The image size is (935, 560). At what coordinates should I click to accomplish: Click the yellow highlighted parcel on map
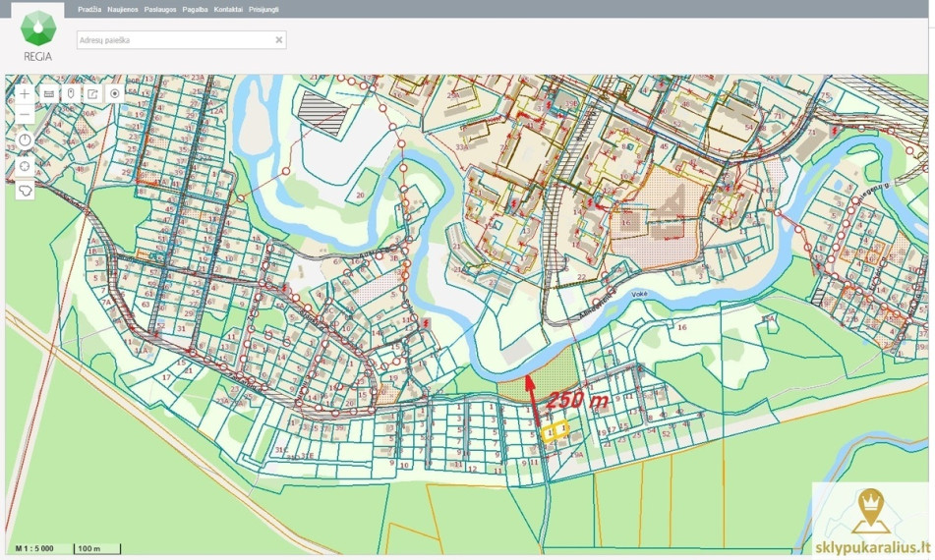555,430
